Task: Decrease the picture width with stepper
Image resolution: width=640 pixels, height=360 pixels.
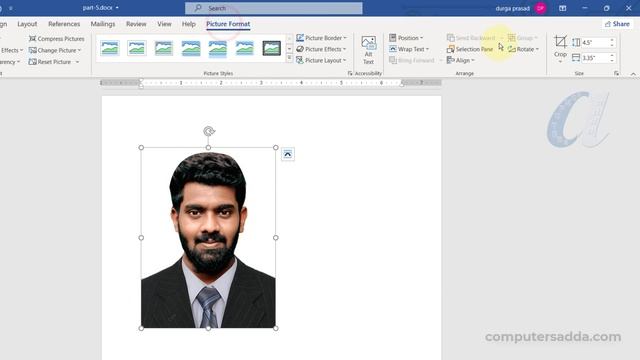Action: [612, 60]
